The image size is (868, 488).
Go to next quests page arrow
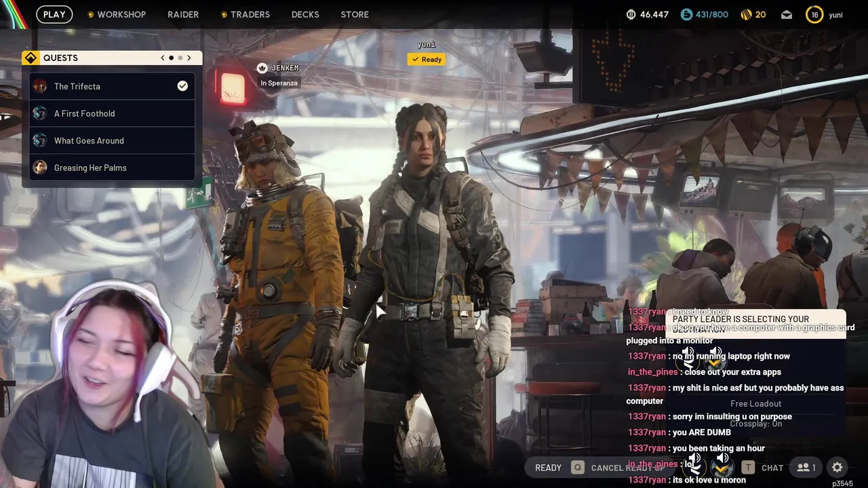[189, 58]
